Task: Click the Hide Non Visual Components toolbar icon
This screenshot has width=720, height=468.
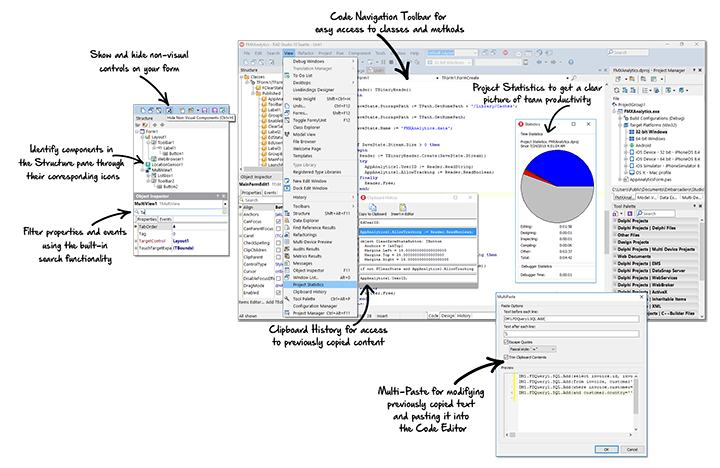Action: pyautogui.click(x=169, y=110)
